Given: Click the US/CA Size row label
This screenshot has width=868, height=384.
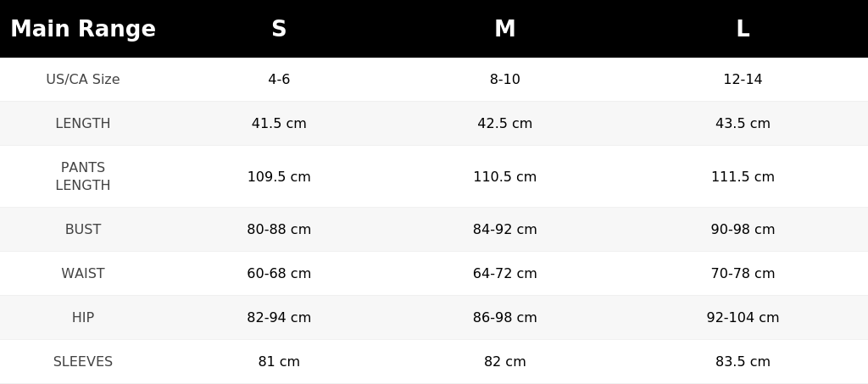Looking at the screenshot, I should (83, 79).
